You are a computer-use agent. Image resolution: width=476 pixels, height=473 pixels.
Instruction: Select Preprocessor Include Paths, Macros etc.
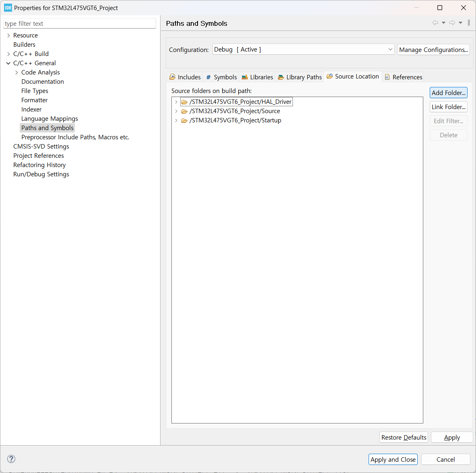tap(75, 137)
